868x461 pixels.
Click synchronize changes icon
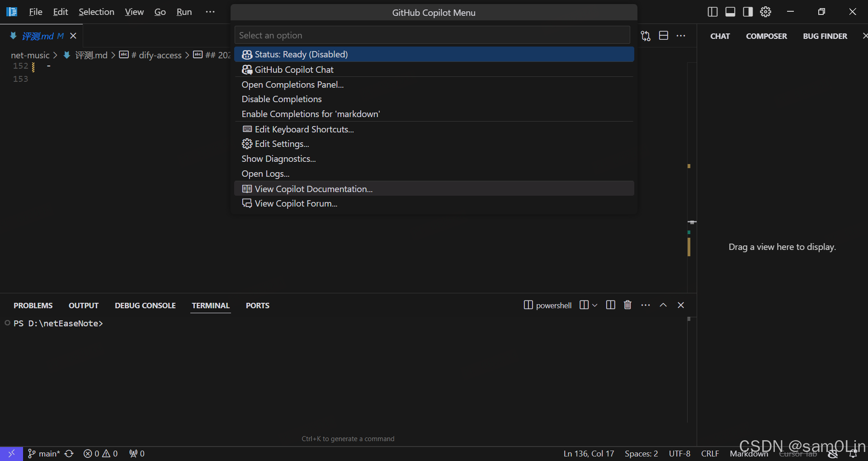pos(69,453)
